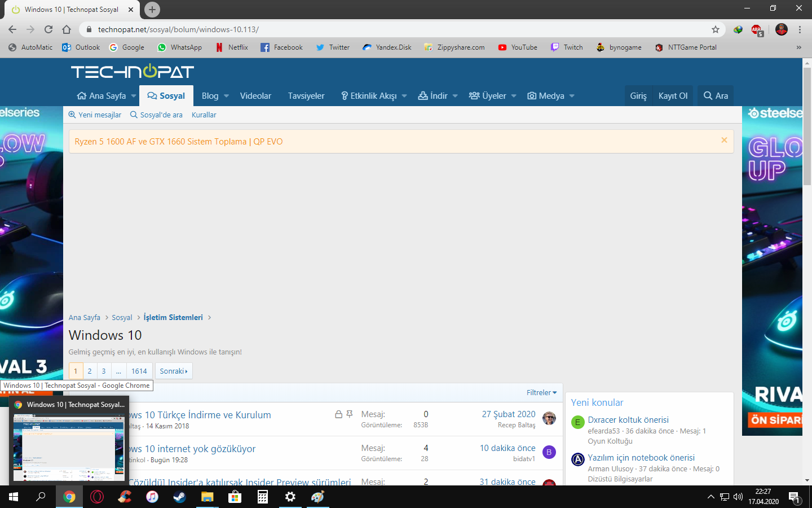Screen dimensions: 812x508
Task: Open the Chrome three-dot menu
Action: click(800, 29)
